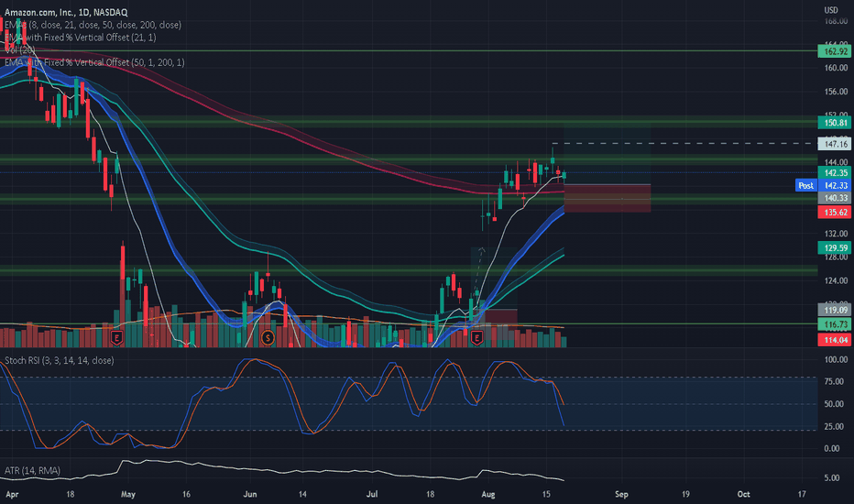Click the 135.62 red price label
854x504 pixels.
coord(836,212)
